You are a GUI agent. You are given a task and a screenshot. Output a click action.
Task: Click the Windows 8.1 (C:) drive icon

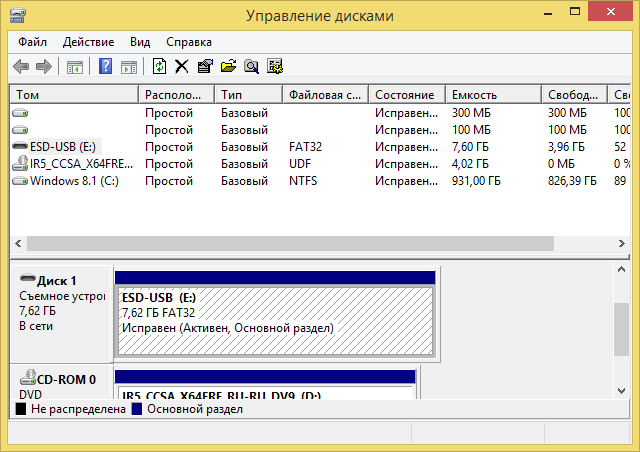coord(20,180)
